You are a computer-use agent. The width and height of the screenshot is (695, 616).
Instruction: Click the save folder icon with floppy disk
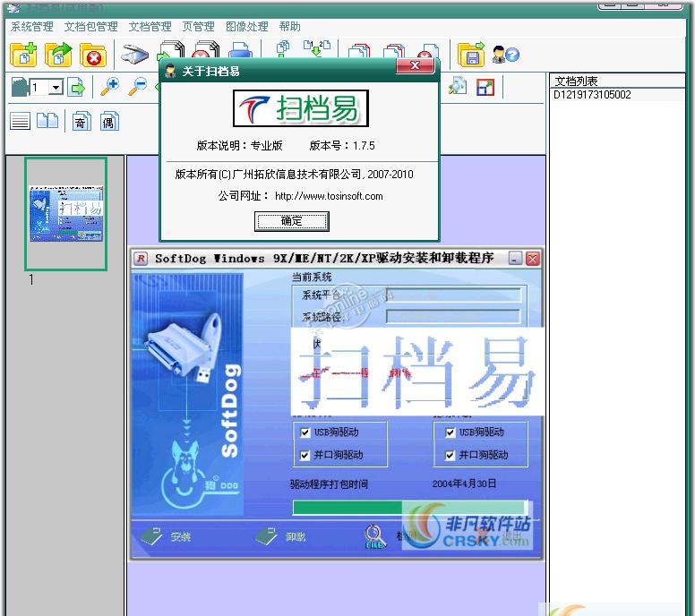tap(471, 55)
